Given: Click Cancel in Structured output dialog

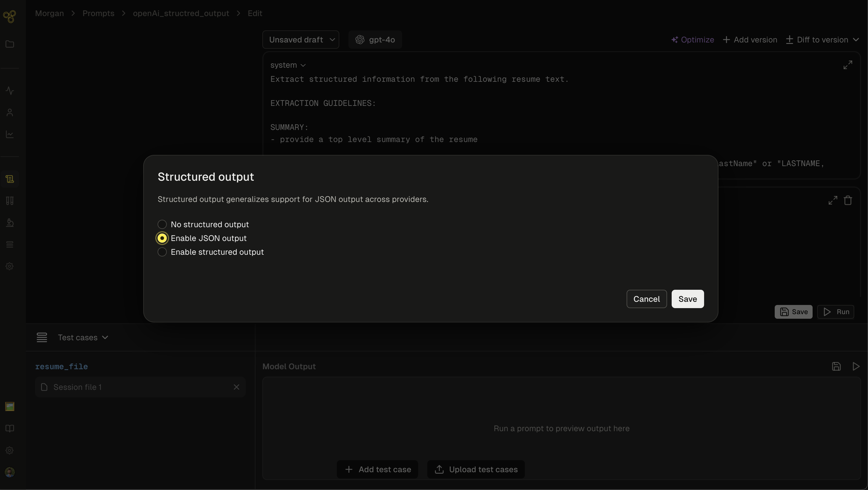Looking at the screenshot, I should coord(646,299).
